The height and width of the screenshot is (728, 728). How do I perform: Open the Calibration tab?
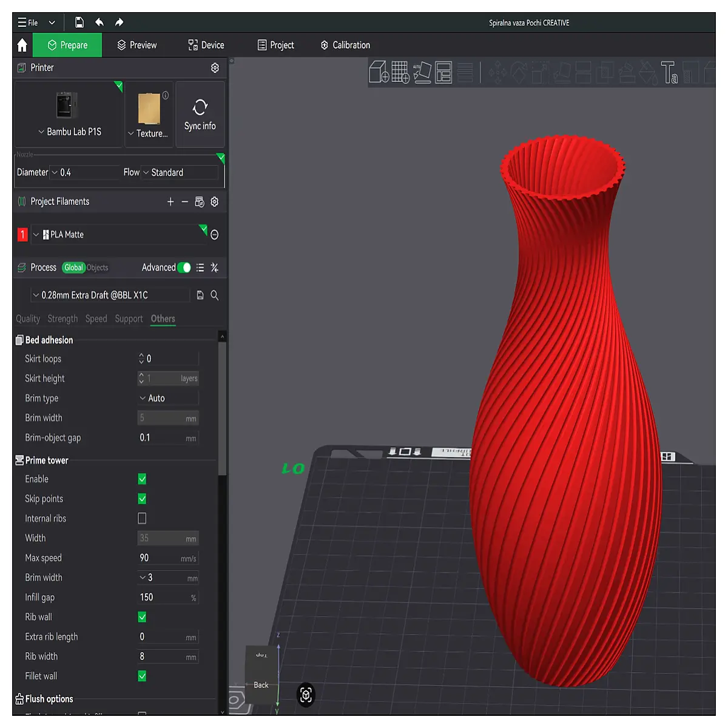(x=345, y=45)
